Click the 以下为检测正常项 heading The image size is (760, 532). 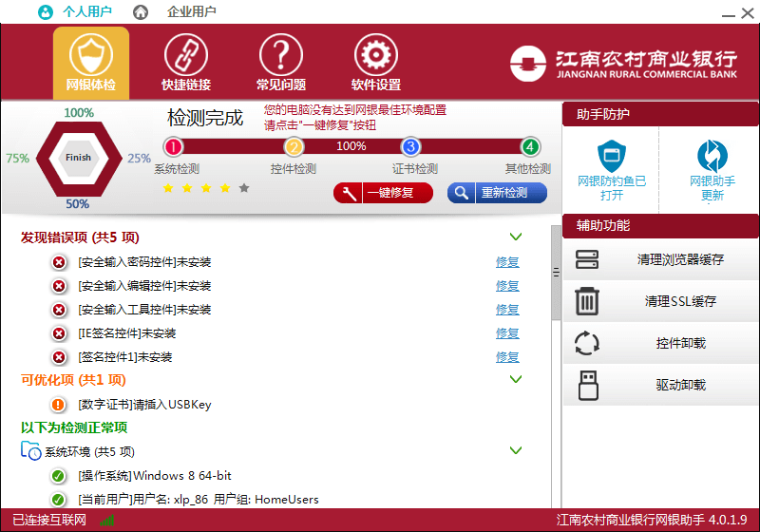point(74,427)
